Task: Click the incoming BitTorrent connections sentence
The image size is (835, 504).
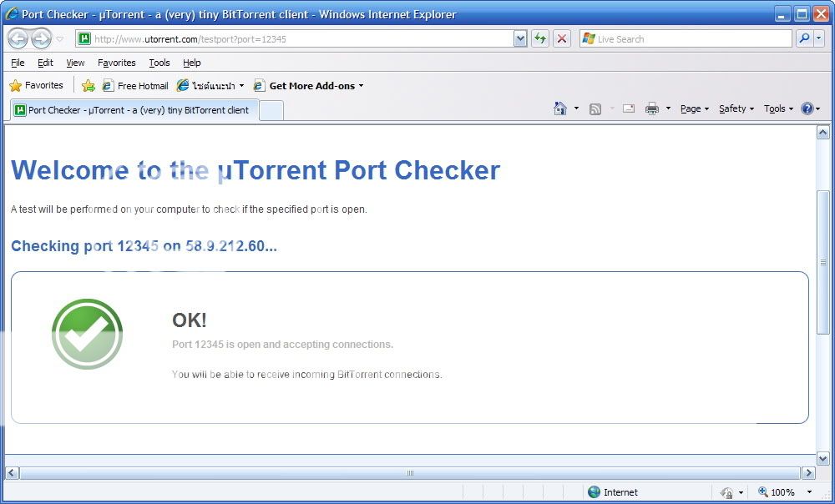Action: click(306, 374)
